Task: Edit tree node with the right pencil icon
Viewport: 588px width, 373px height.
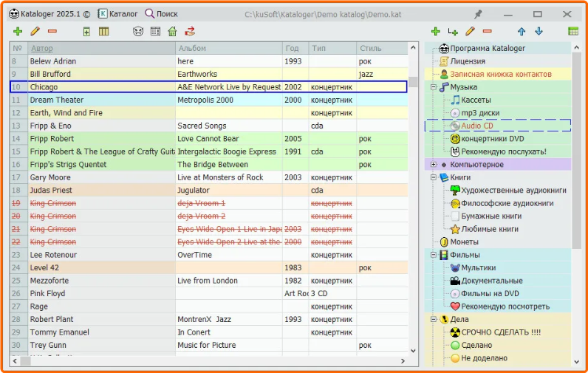Action: 470,32
